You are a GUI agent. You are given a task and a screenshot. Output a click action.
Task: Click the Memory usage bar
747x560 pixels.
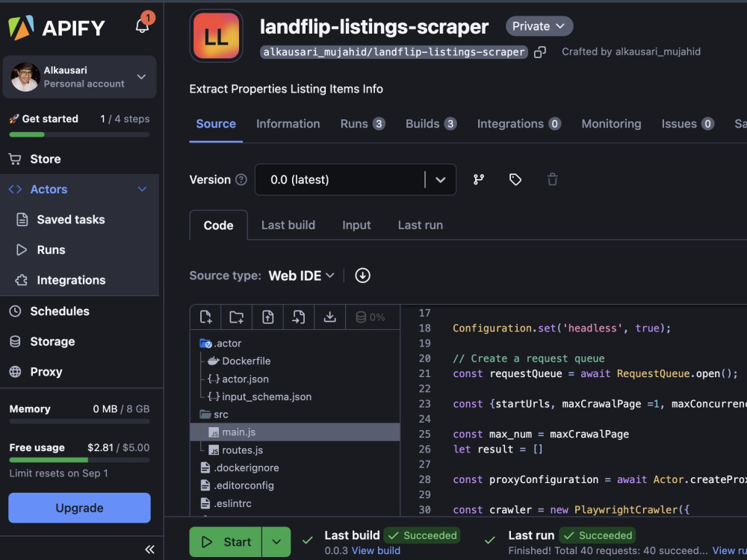pos(80,421)
